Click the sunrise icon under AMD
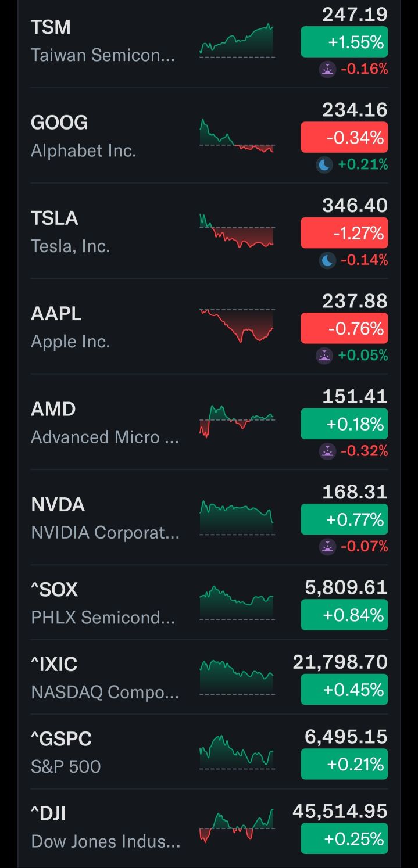This screenshot has width=418, height=868. click(327, 451)
